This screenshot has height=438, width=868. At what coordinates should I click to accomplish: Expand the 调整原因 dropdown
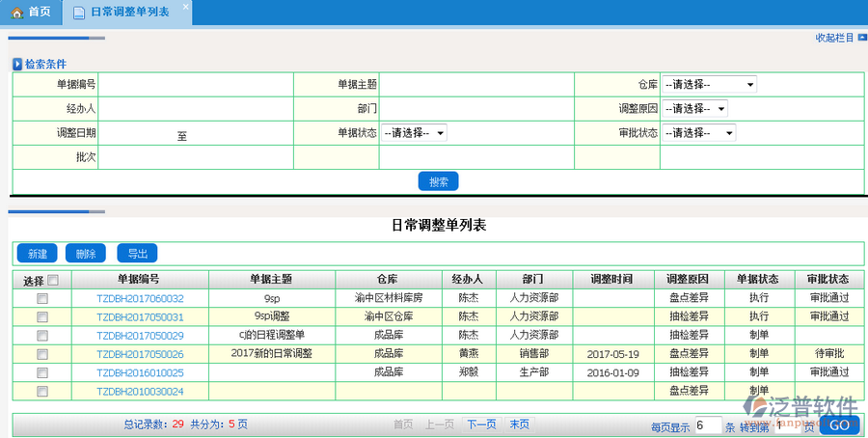694,109
